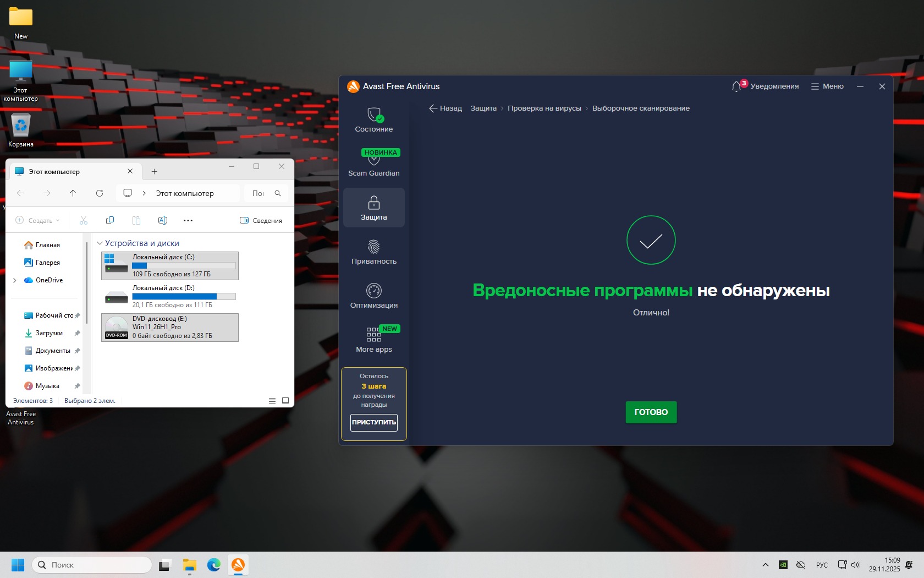924x578 pixels.
Task: Click the Refresh icon in File Explorer
Action: (x=100, y=193)
